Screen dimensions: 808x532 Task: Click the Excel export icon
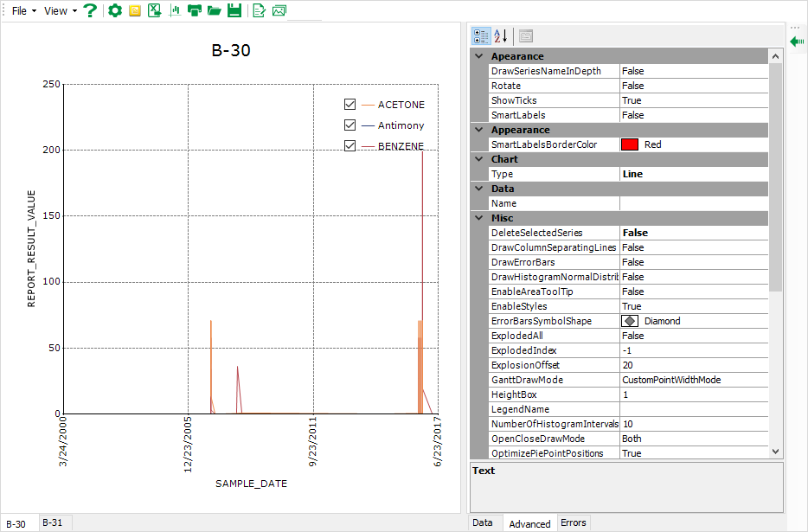tap(155, 11)
